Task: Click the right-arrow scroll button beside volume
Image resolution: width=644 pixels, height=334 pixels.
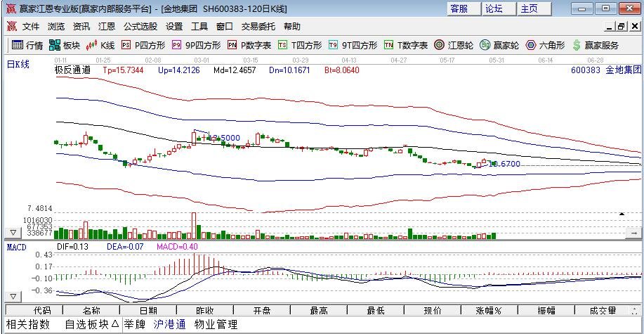Action: tap(633, 233)
